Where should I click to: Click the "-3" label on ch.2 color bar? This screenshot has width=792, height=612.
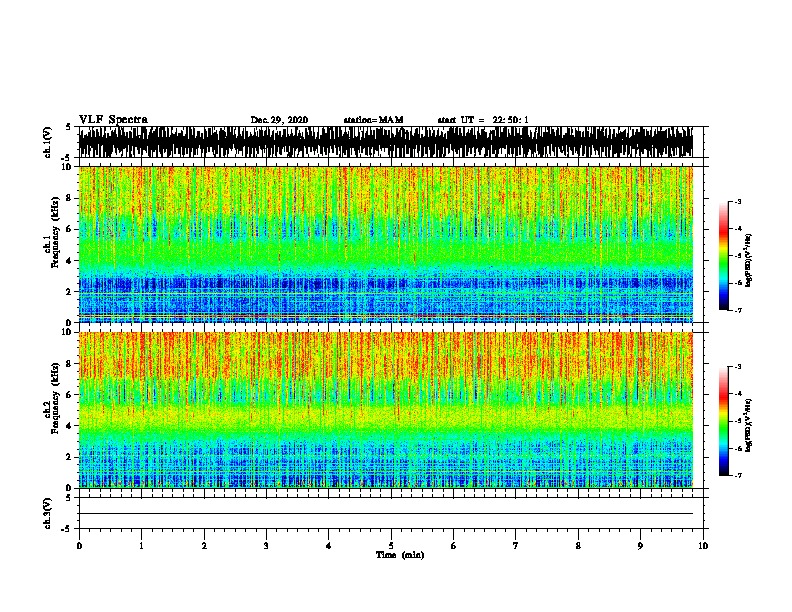[737, 367]
